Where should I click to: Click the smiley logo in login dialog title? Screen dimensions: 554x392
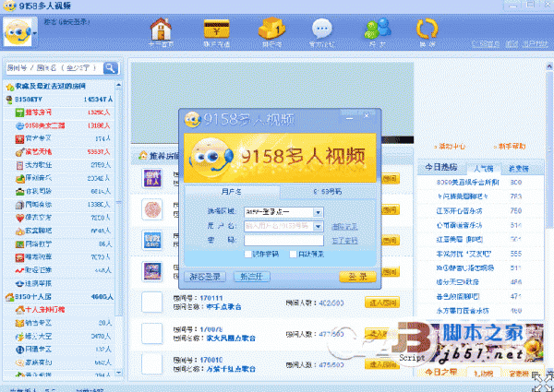point(193,119)
